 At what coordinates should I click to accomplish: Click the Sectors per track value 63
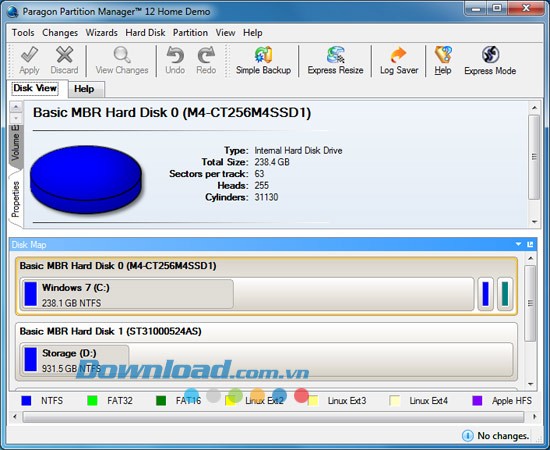259,174
